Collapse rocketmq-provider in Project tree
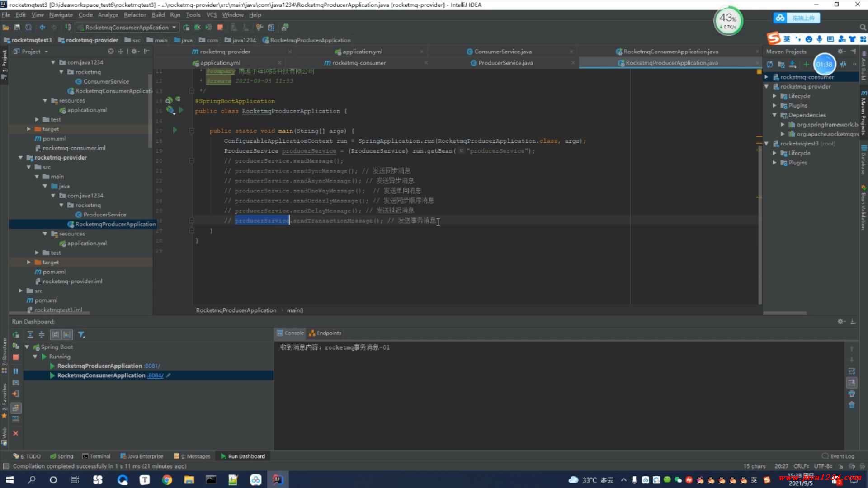This screenshot has height=488, width=868. (x=20, y=157)
